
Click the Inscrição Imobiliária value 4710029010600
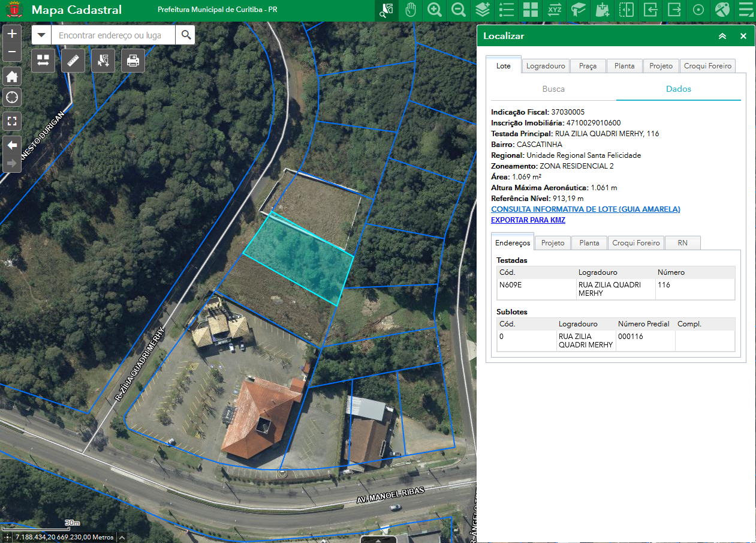[594, 123]
